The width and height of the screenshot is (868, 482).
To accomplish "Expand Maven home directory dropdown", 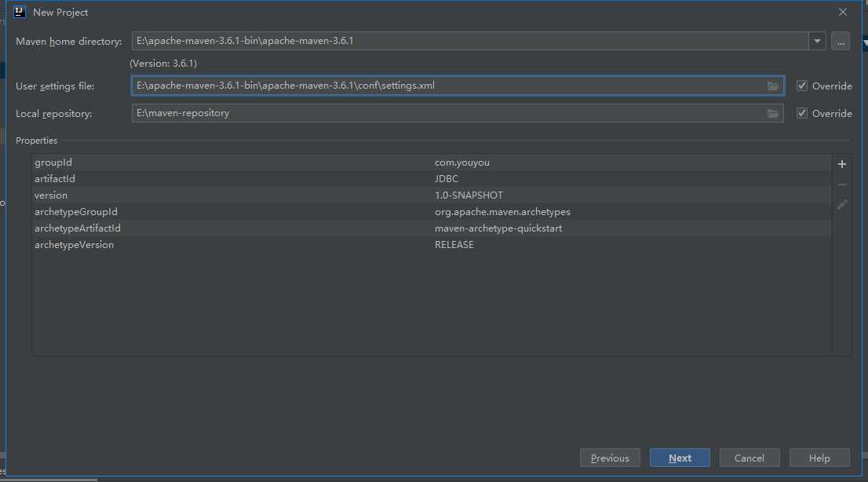I will click(x=817, y=41).
